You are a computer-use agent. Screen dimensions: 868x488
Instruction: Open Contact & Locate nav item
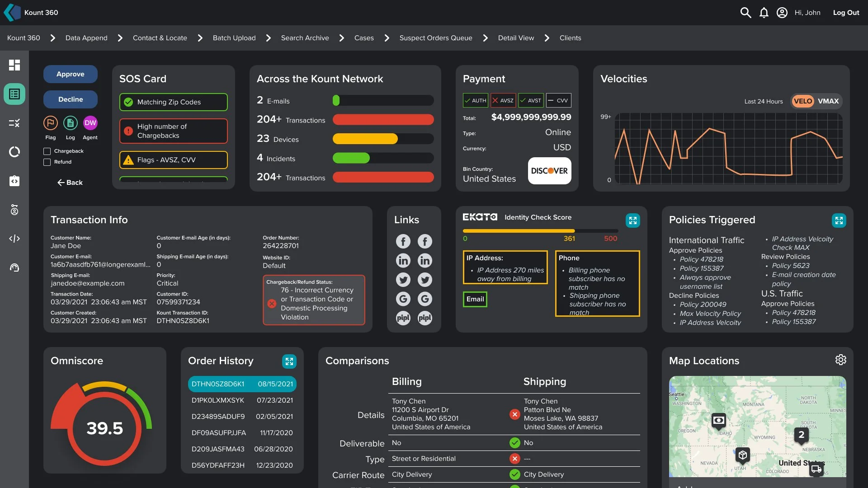tap(160, 38)
